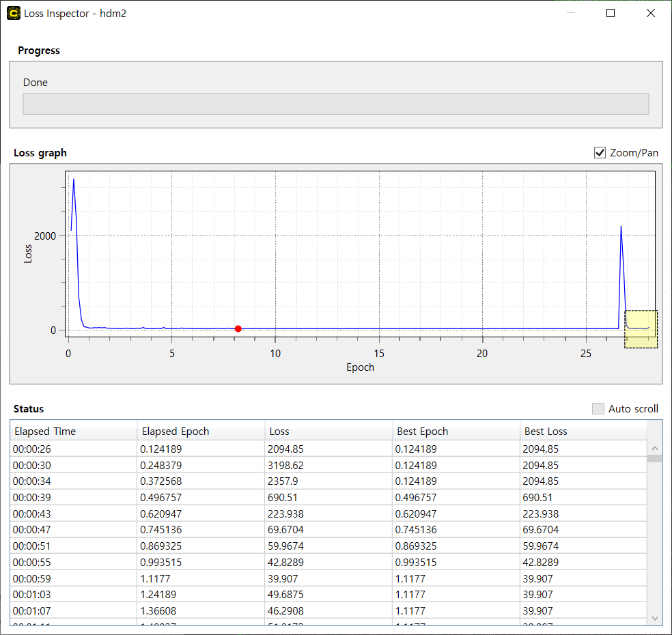Click the Best Epoch column header
Screen dimensions: 672x635
(x=455, y=432)
